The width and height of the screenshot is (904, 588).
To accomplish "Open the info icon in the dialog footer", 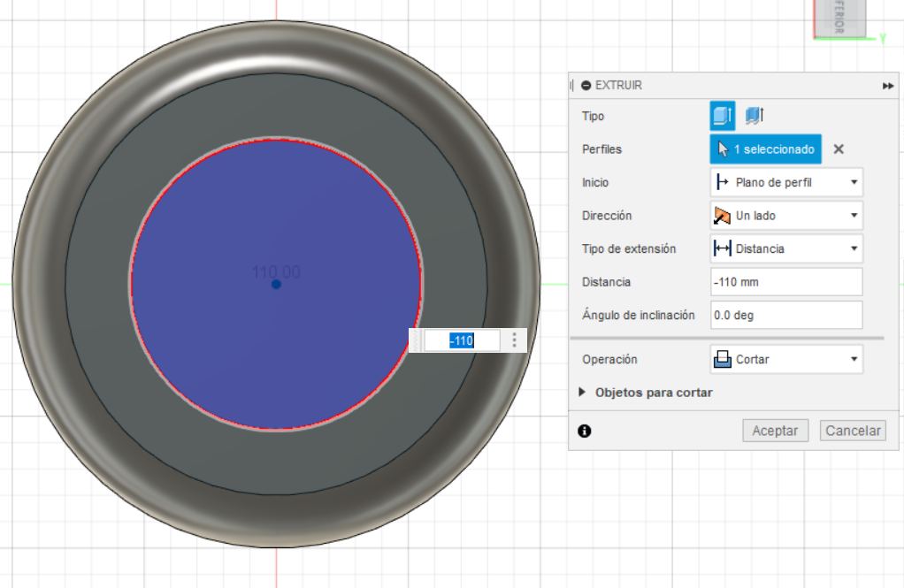I will 584,431.
